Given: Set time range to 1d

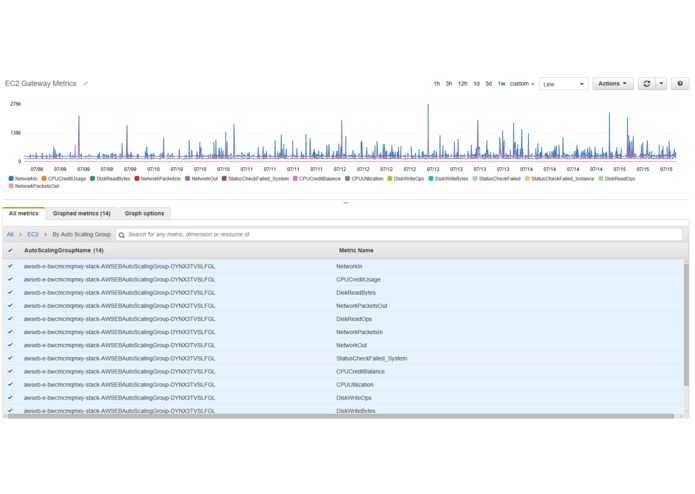Looking at the screenshot, I should point(476,84).
